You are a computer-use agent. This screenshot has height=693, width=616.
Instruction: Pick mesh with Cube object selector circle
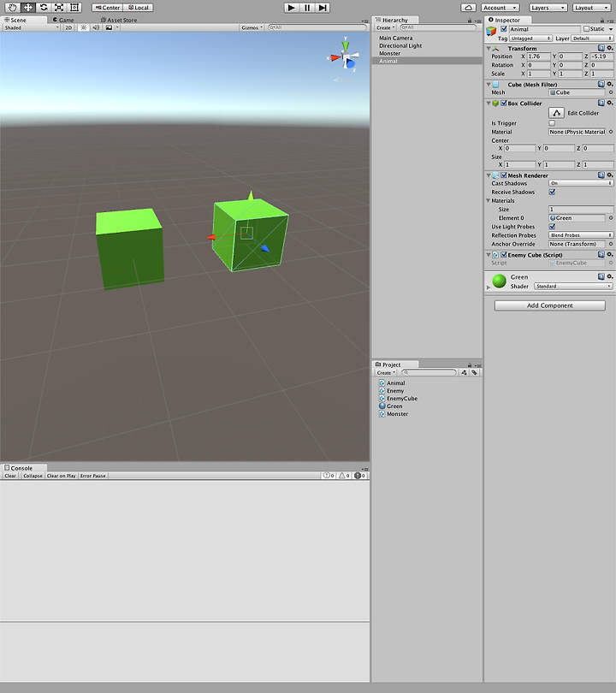(x=611, y=92)
